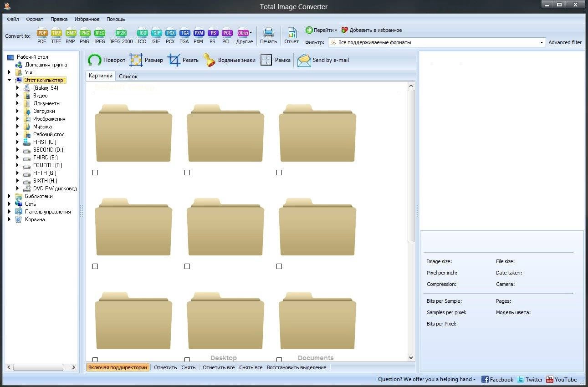The height and width of the screenshot is (387, 588).
Task: Switch to the Картинки tab
Action: point(101,76)
